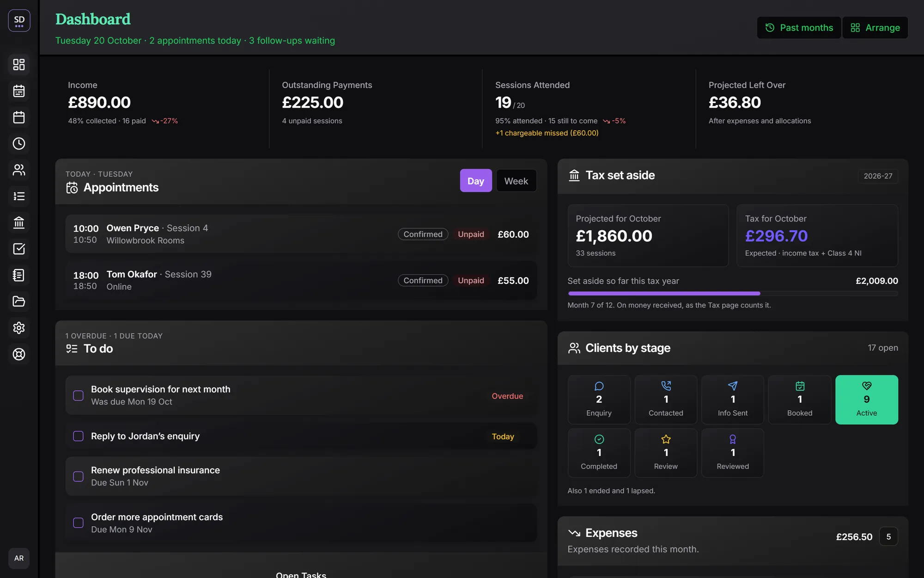Tick Renew professional insurance checkbox
The width and height of the screenshot is (924, 578).
click(79, 476)
